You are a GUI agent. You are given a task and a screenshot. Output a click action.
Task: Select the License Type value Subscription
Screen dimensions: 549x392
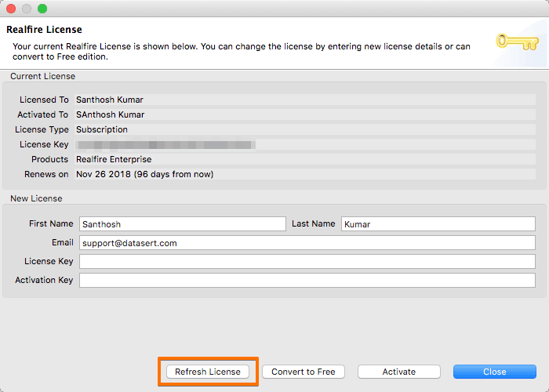tap(102, 129)
